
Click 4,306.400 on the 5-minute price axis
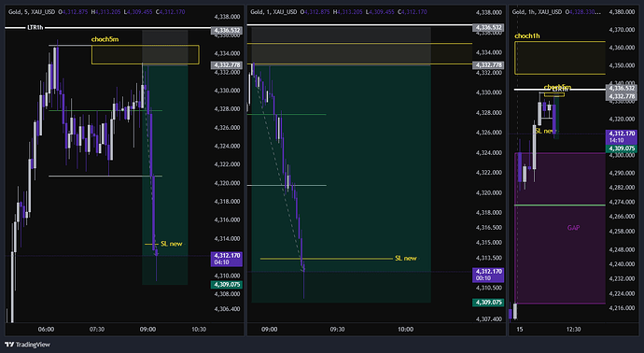[227, 308]
